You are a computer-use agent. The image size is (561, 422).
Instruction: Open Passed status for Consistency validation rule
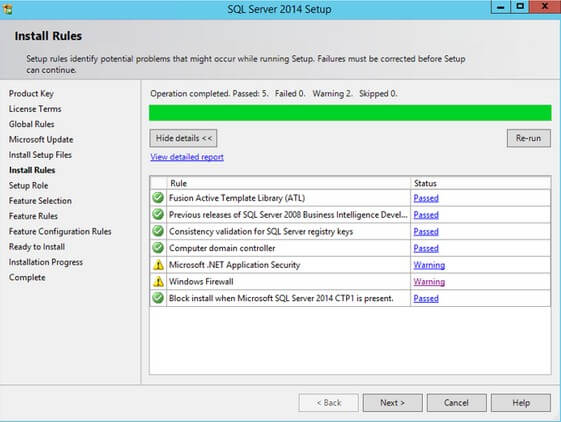point(426,232)
